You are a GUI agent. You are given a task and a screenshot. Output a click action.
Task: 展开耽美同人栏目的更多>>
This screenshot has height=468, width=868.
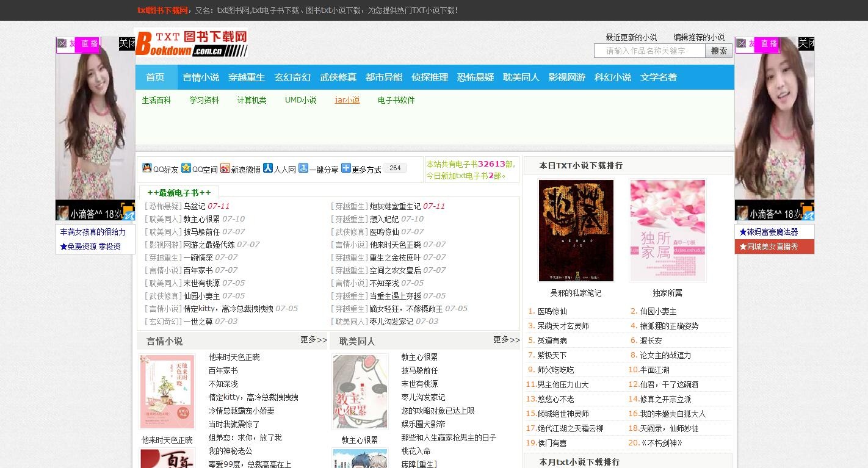tap(505, 340)
